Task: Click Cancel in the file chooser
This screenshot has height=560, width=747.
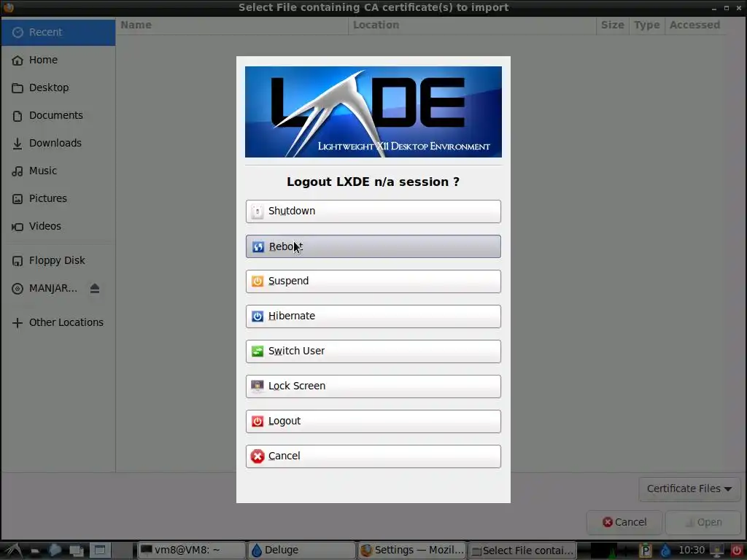Action: pyautogui.click(x=624, y=522)
